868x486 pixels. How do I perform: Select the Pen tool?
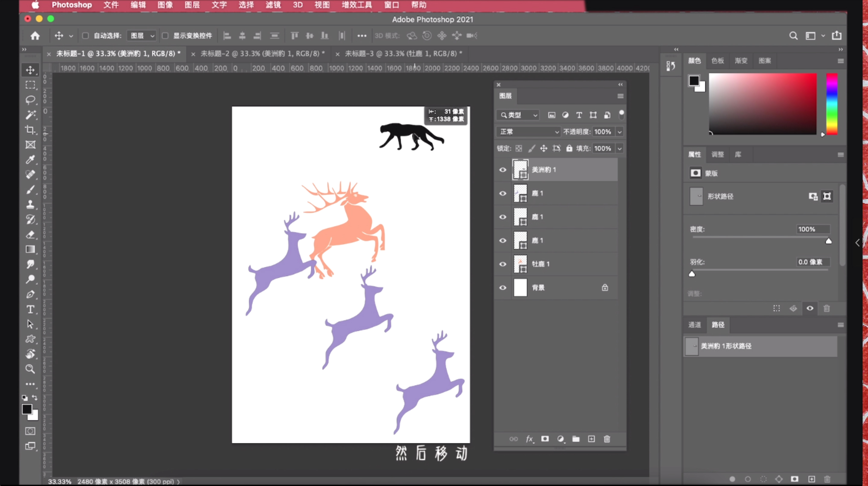30,294
